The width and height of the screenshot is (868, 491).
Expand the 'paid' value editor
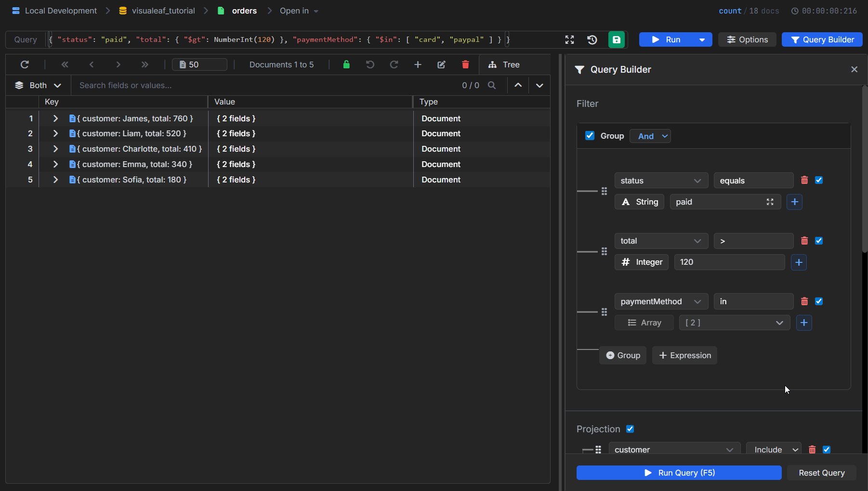(x=770, y=202)
